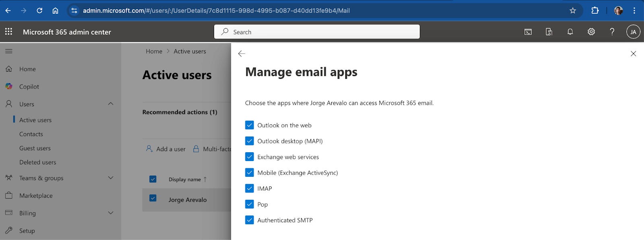644x240 pixels.
Task: Open the help question mark icon
Action: (612, 32)
